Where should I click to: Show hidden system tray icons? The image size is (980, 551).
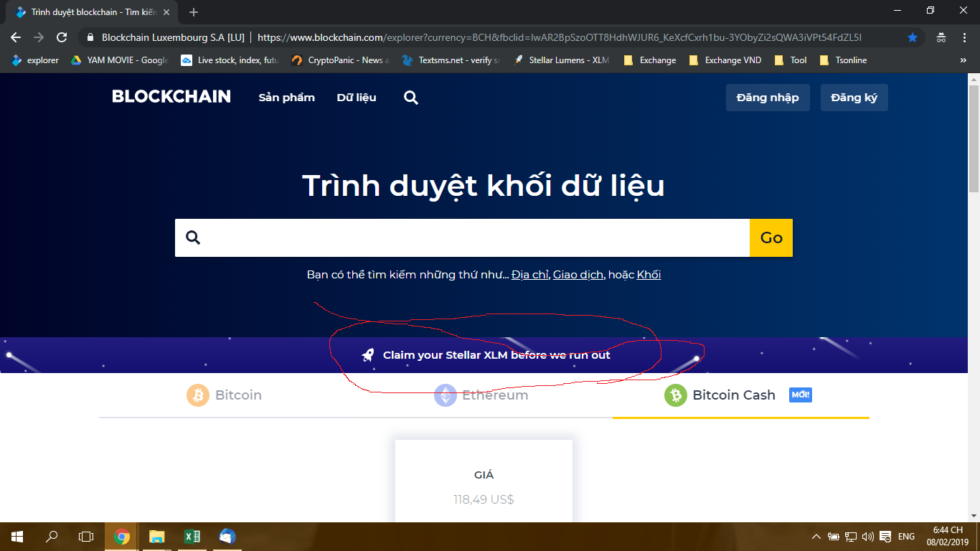(x=816, y=537)
